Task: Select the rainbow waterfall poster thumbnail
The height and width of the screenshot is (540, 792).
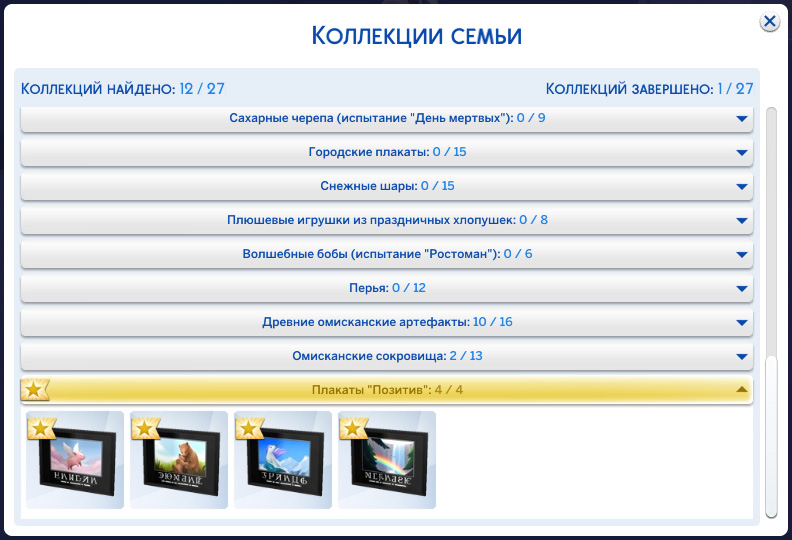Action: click(x=387, y=460)
